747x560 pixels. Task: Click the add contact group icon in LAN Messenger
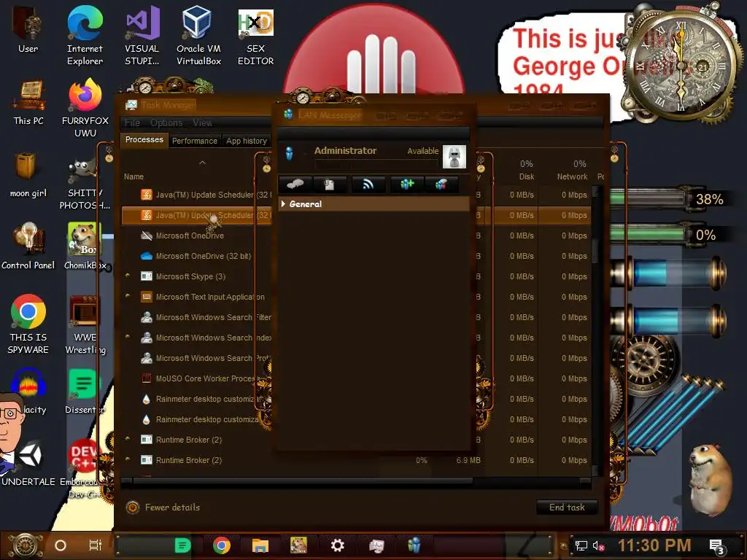[x=406, y=184]
